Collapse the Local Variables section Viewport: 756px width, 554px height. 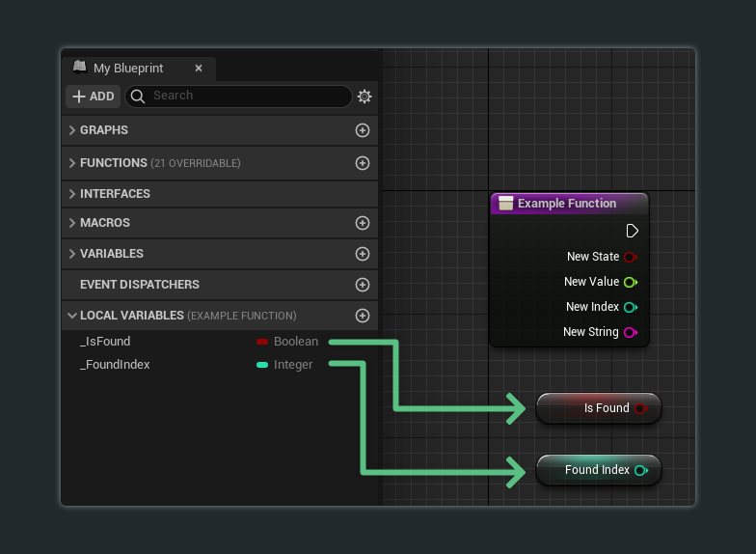tap(72, 316)
